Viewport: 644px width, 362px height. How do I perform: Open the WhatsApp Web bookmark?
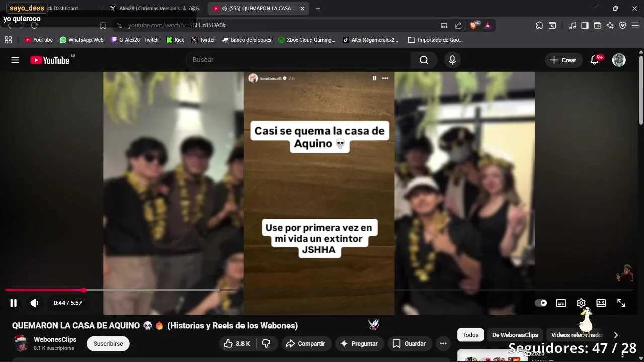(81, 40)
